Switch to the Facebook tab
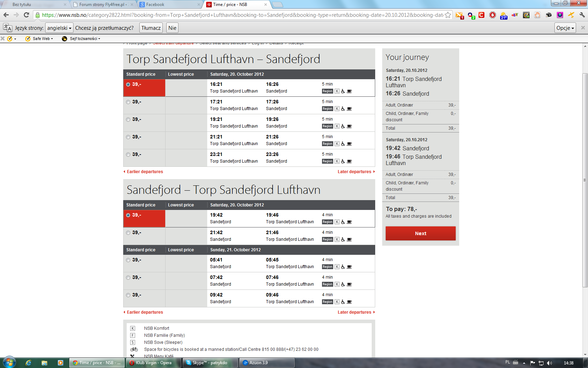588x368 pixels. coord(170,5)
